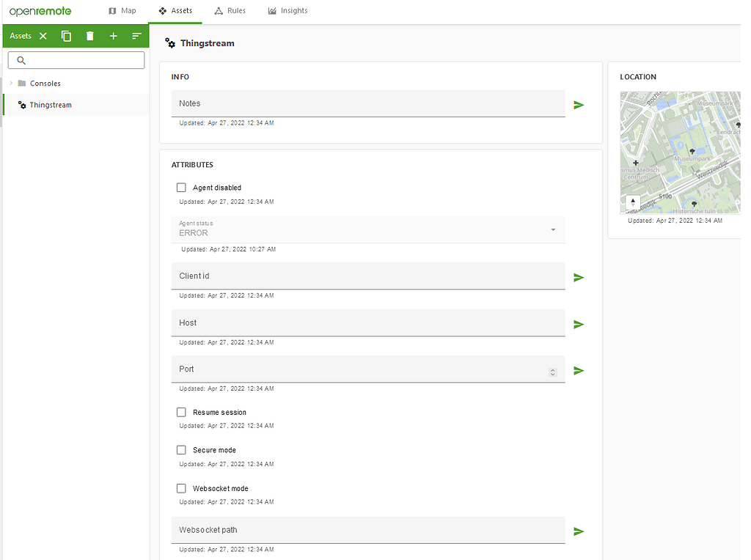Tick the Resume session checkbox
The image size is (751, 560).
coord(181,412)
